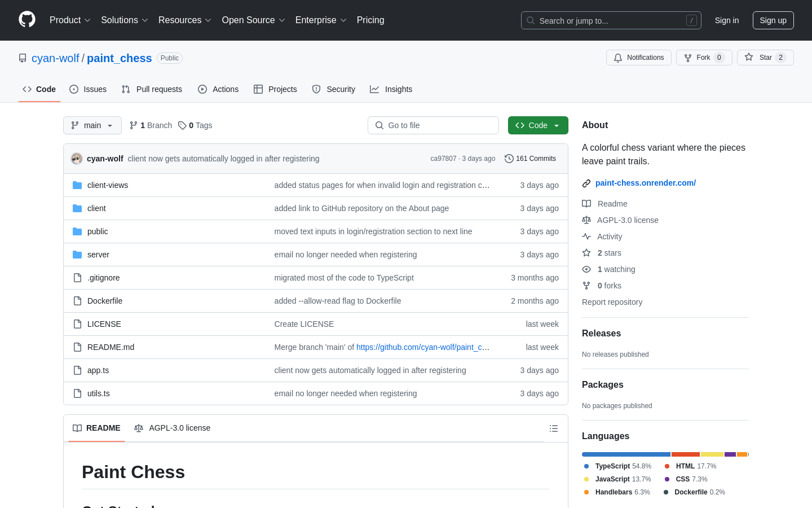Viewport: 812px width, 508px height.
Task: Expand the Resources menu
Action: 185,20
